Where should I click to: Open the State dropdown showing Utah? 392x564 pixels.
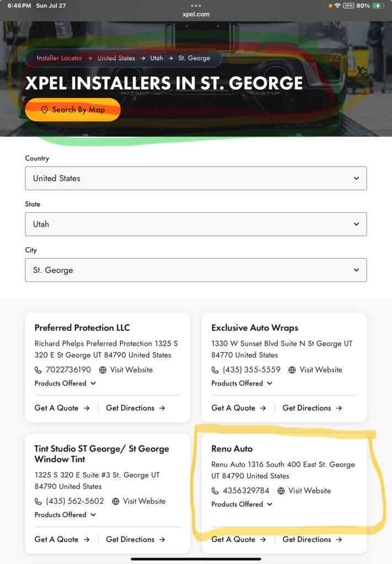[196, 224]
